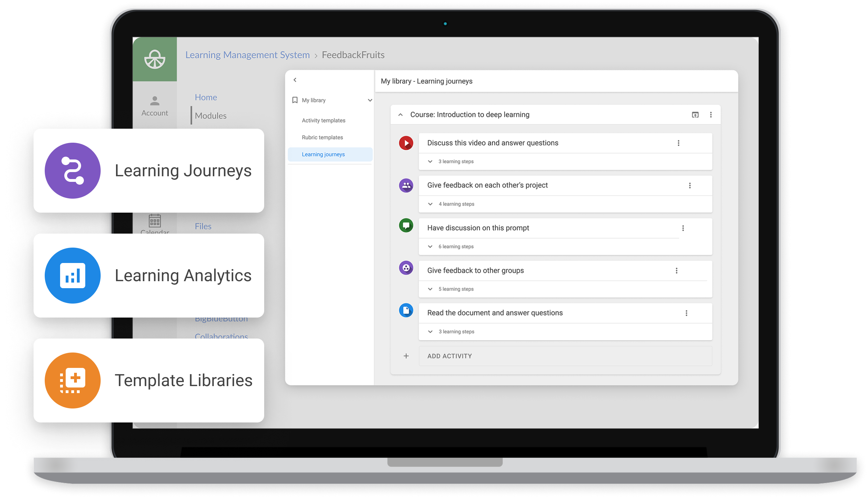The image size is (868, 498).
Task: Open options menu for video discussion activity
Action: tap(678, 143)
